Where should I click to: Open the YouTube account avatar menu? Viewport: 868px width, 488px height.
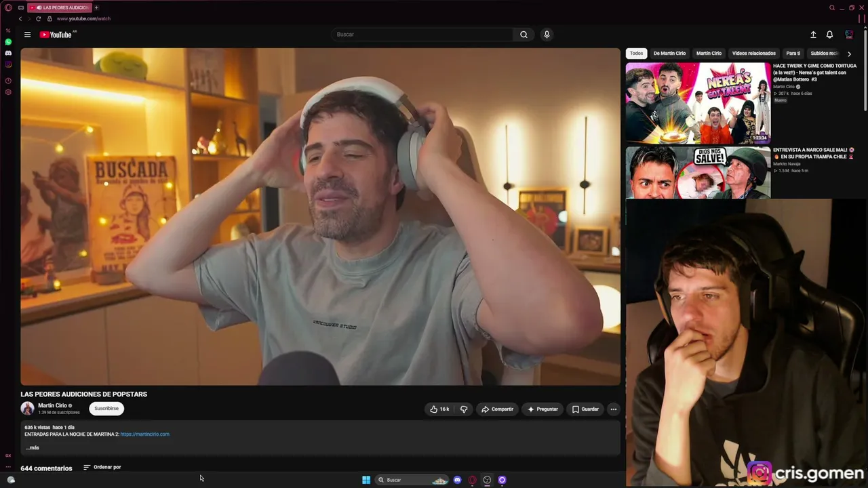(849, 35)
